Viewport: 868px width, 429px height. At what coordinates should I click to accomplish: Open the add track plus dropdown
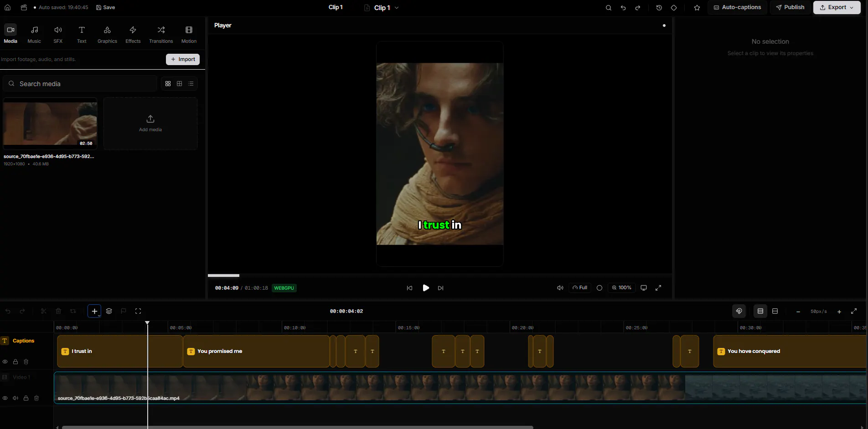(94, 311)
